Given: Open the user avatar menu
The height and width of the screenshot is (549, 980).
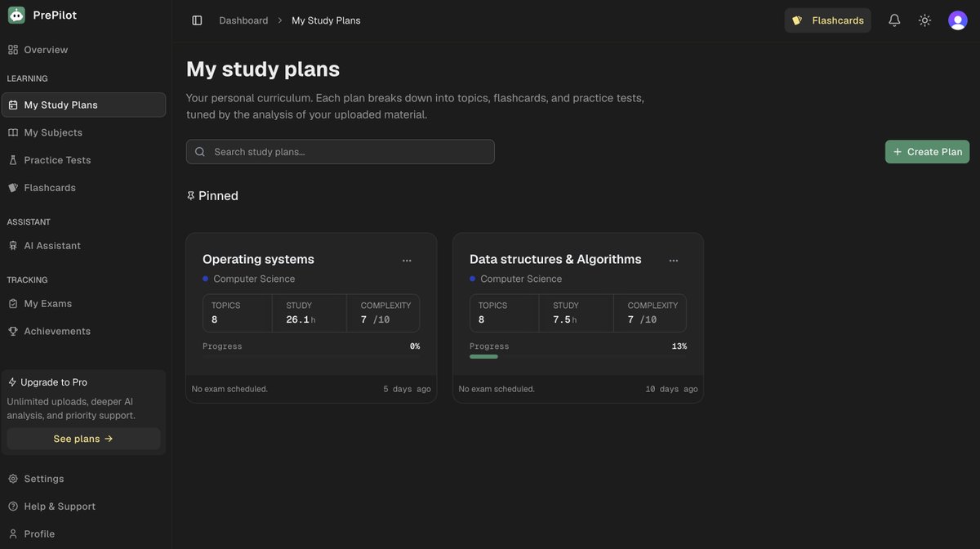Looking at the screenshot, I should click(958, 20).
